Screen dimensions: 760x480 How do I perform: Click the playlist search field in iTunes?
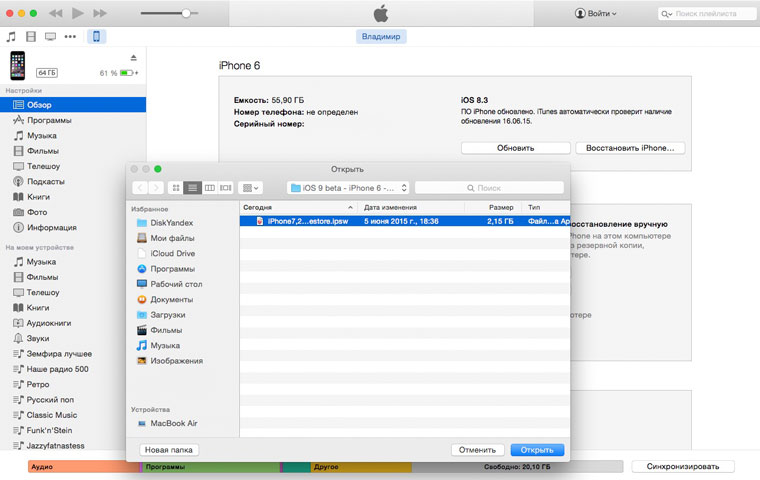tap(706, 14)
